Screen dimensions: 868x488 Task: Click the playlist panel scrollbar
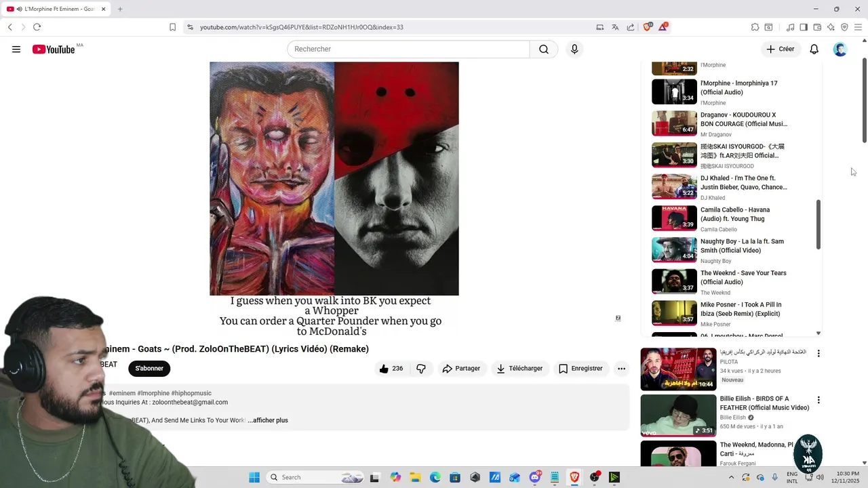[x=818, y=224]
